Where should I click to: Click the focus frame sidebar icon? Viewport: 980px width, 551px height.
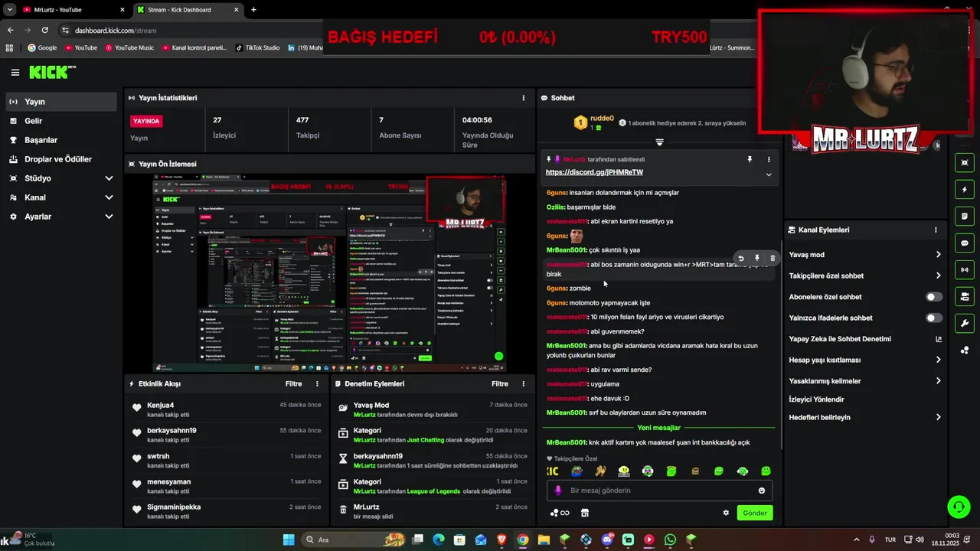coord(964,162)
